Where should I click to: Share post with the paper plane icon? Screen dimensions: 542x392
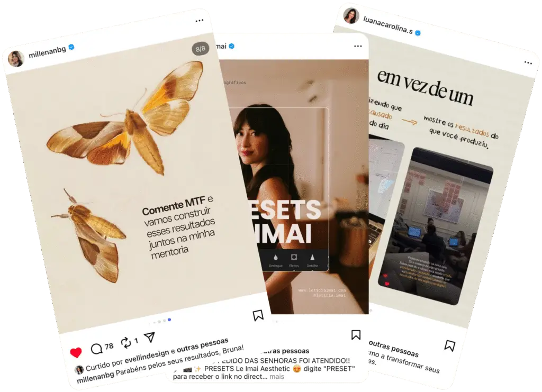pyautogui.click(x=149, y=337)
